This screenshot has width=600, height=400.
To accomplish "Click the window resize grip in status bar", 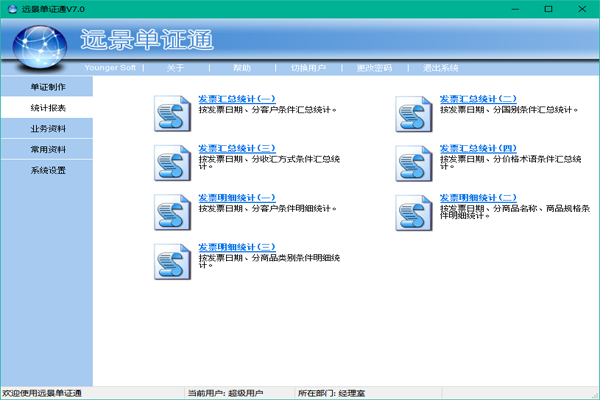I will pos(595,395).
